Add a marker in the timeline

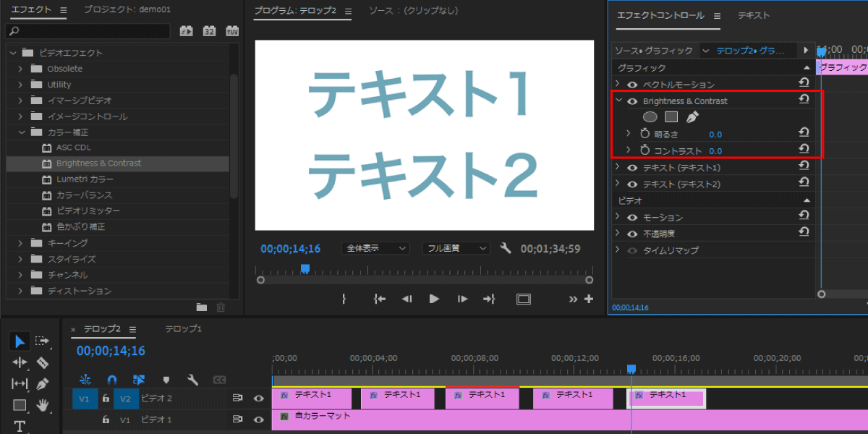(x=166, y=379)
